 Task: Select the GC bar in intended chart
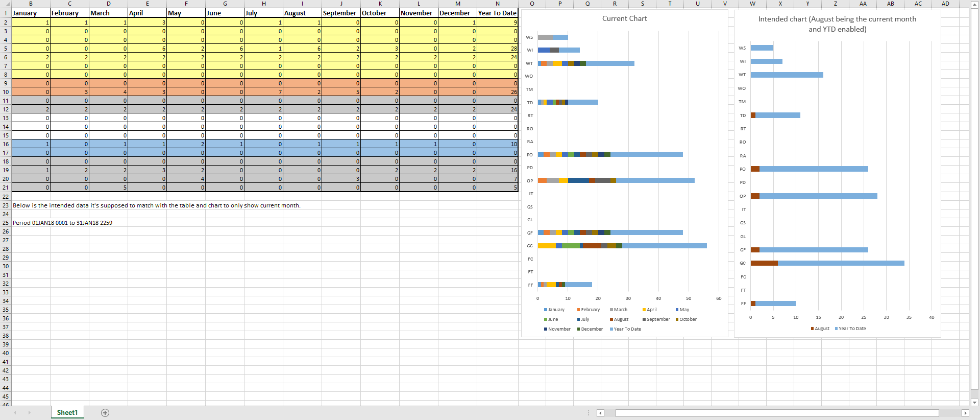point(827,263)
